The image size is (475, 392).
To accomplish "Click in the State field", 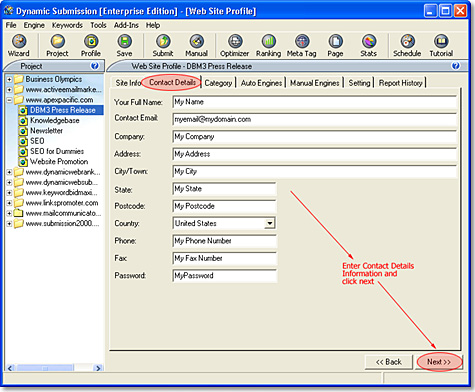I will (x=225, y=189).
